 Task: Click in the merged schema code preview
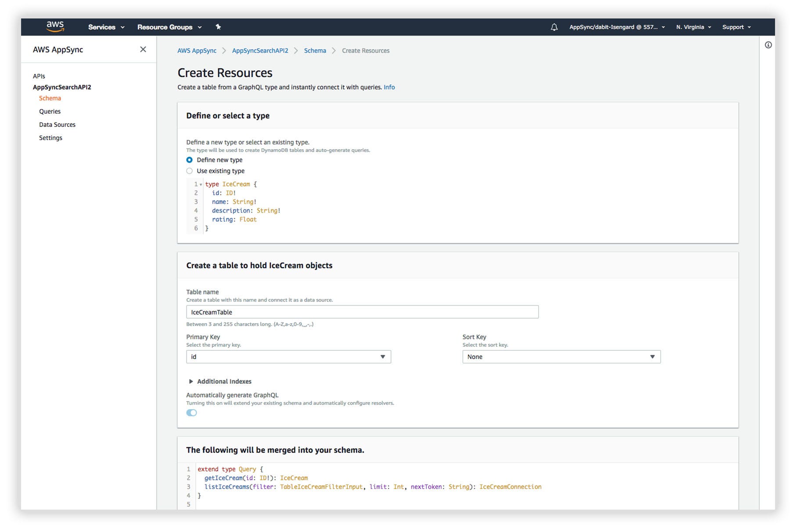click(x=458, y=486)
